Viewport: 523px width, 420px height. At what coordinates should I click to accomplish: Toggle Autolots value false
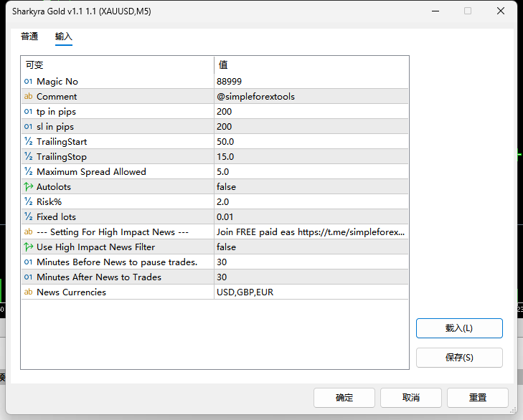click(311, 186)
